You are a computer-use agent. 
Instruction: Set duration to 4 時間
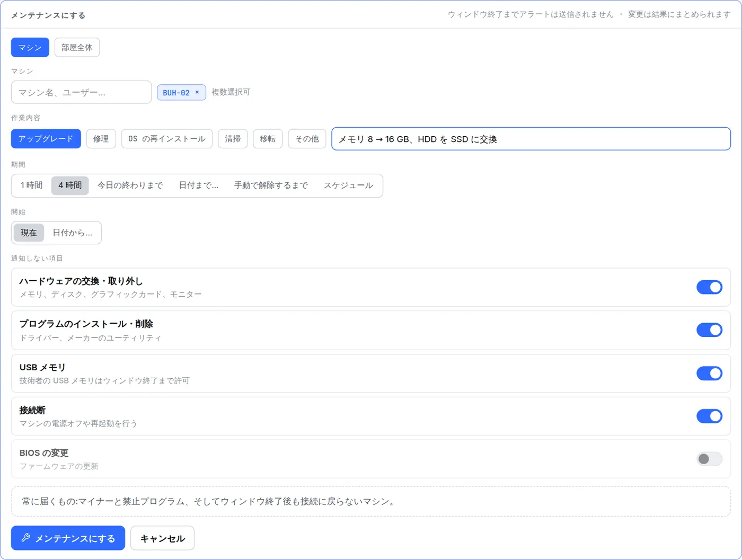pyautogui.click(x=70, y=185)
